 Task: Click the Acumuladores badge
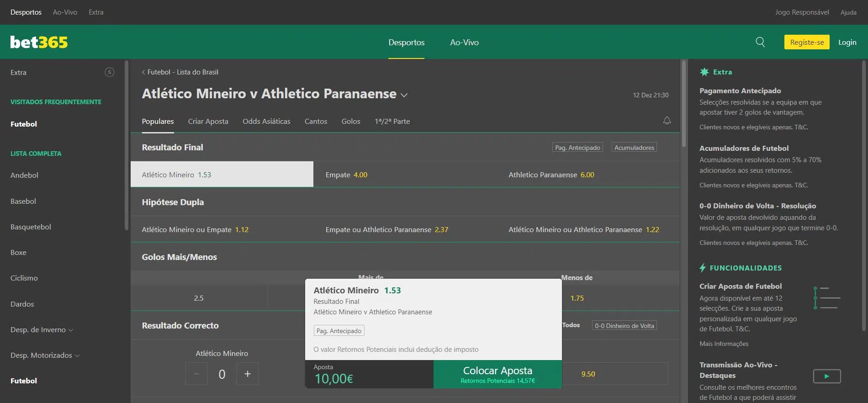pyautogui.click(x=634, y=147)
